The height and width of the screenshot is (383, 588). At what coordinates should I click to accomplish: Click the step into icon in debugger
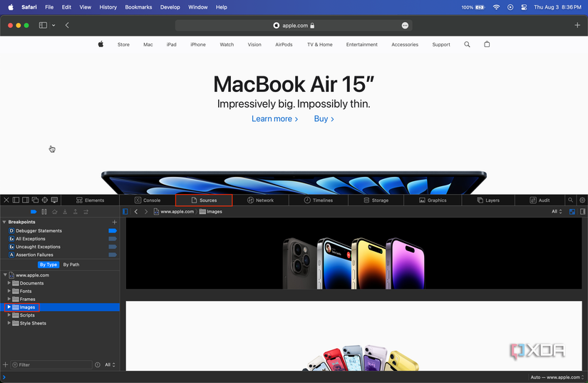click(65, 212)
